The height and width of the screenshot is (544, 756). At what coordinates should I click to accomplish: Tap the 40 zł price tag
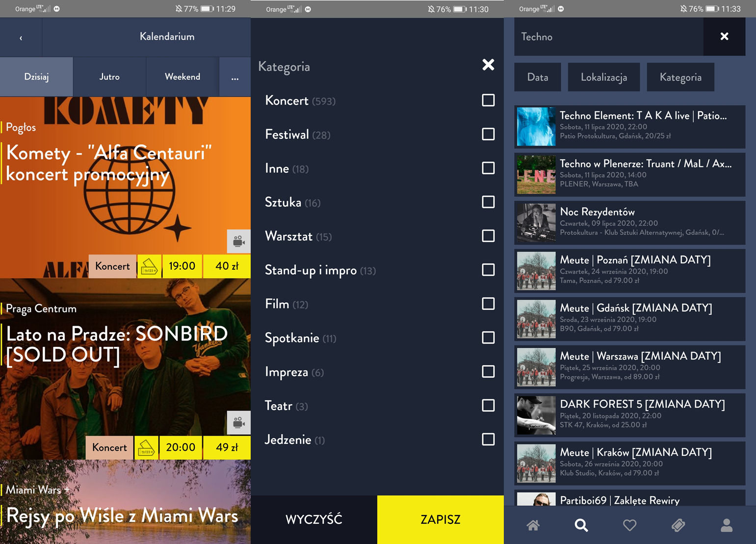[227, 266]
